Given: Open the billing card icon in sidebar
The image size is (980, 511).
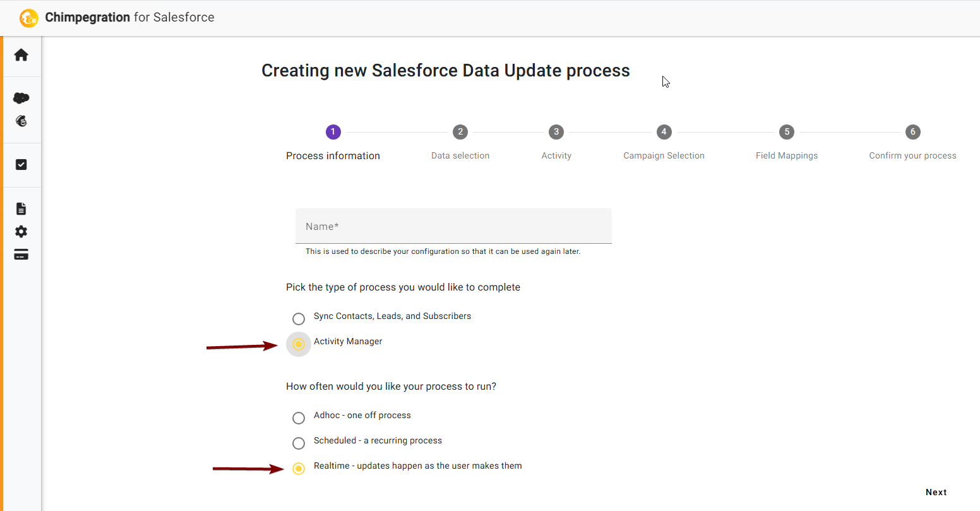Looking at the screenshot, I should tap(21, 255).
